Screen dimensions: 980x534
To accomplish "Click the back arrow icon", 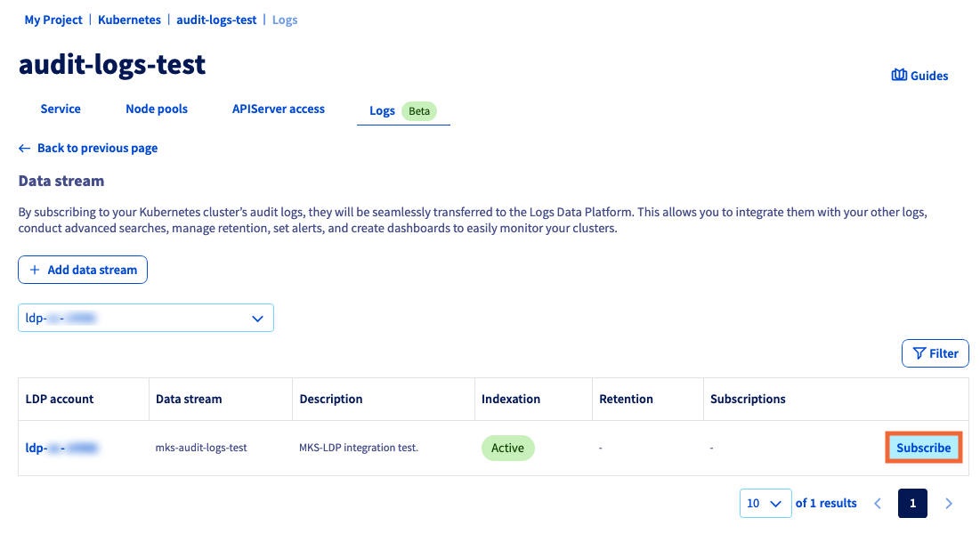I will [24, 148].
